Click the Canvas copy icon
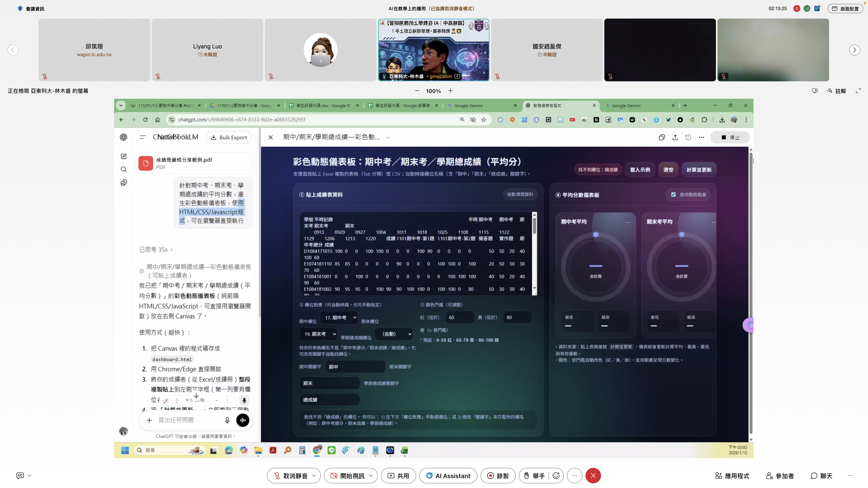 click(x=662, y=137)
